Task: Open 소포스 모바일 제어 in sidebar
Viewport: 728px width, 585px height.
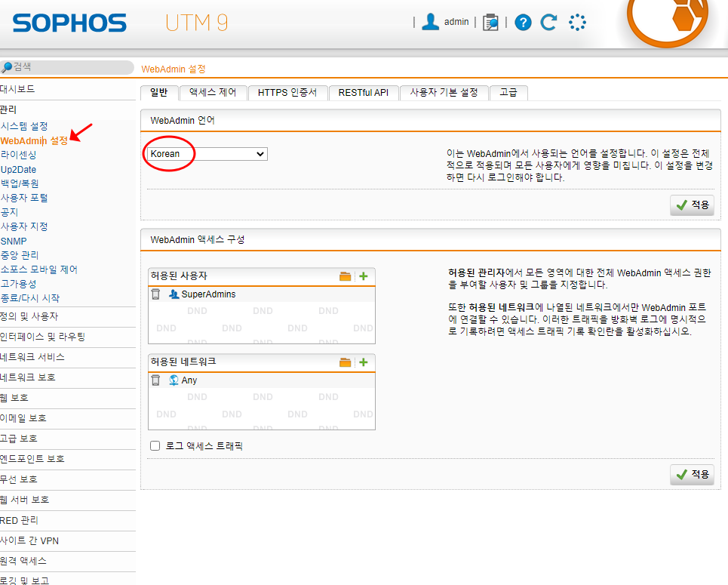Action: coord(39,269)
